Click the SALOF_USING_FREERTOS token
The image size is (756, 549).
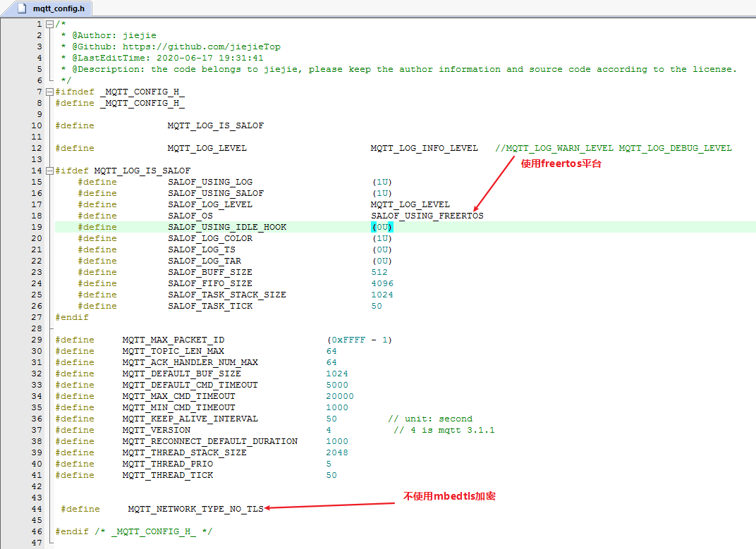tap(426, 215)
